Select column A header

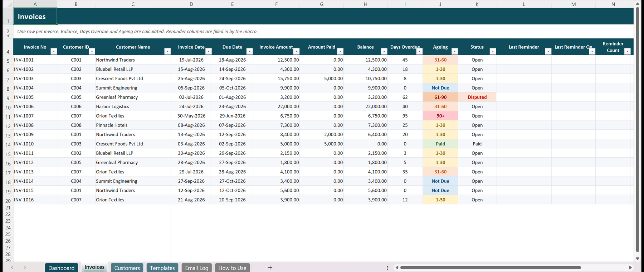pos(35,4)
